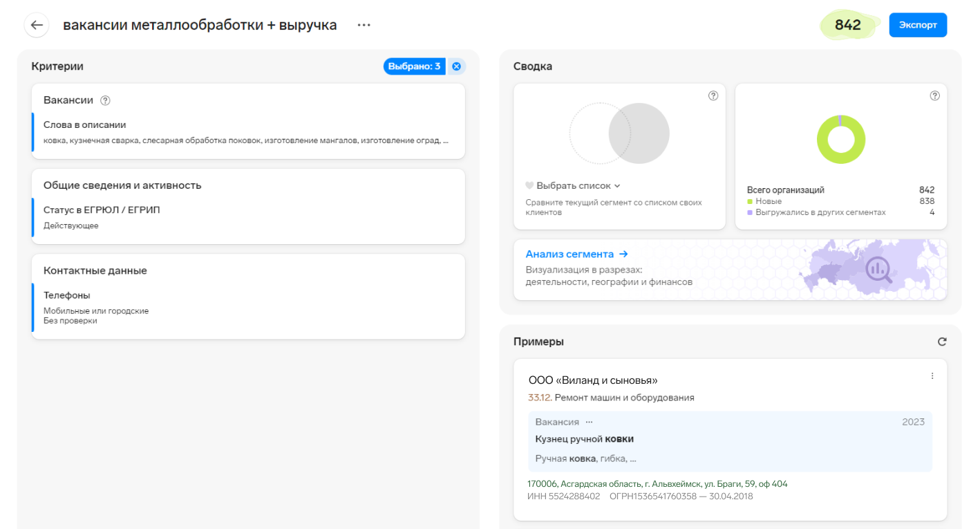
Task: Click the Выбрано: 3 badge
Action: coord(415,66)
